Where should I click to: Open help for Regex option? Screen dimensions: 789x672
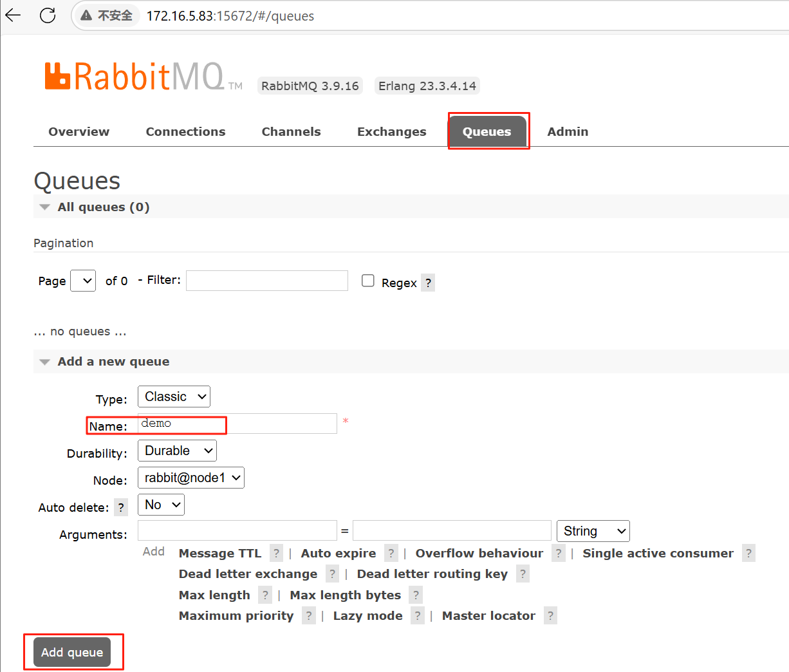point(428,283)
